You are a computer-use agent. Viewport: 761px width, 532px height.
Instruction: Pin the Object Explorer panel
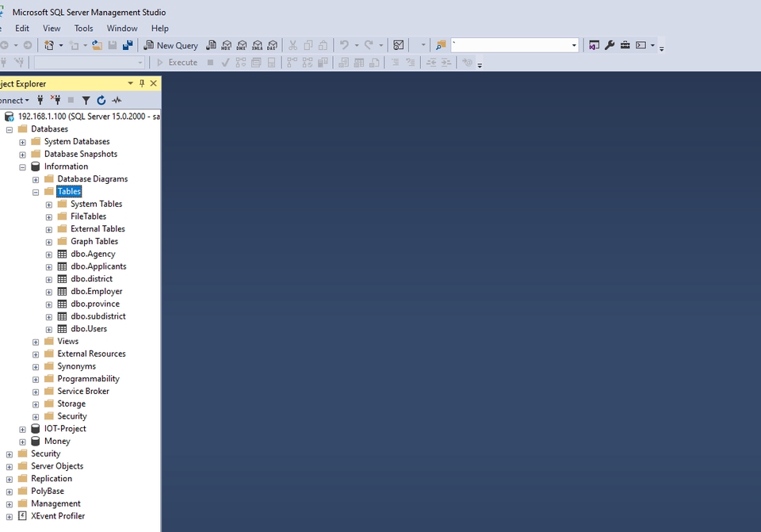point(142,83)
